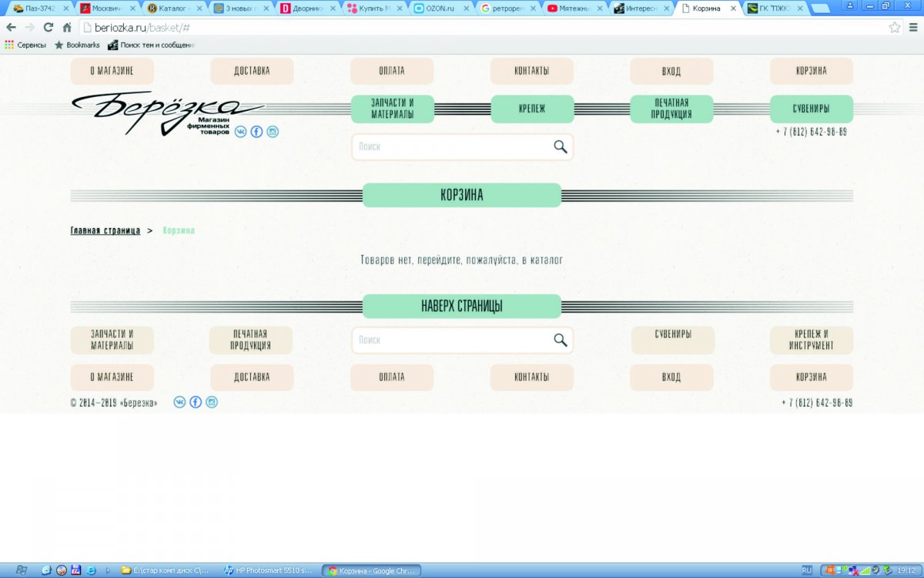Open the footer Instagram icon near the copyright
924x578 pixels.
[212, 402]
